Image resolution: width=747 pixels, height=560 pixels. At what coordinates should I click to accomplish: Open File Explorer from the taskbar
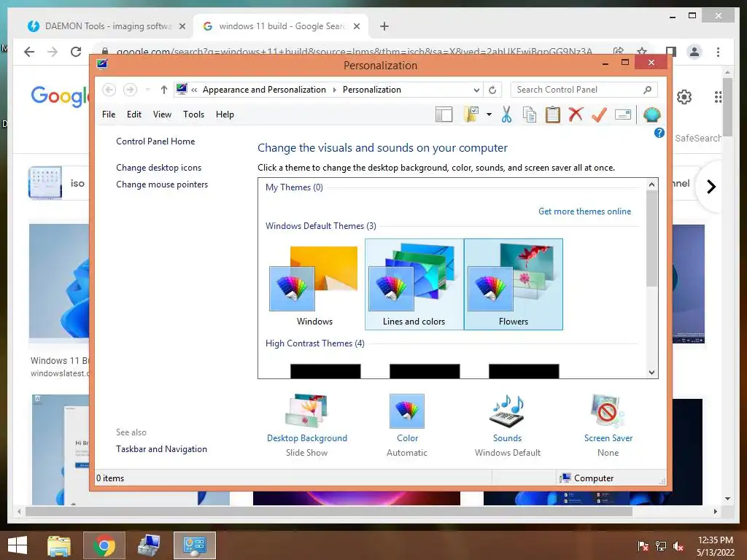[x=58, y=545]
